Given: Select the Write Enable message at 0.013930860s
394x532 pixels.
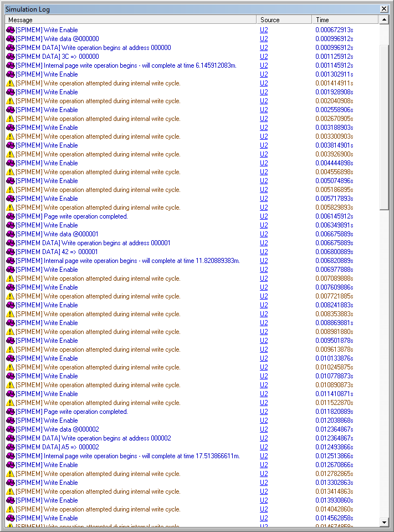Looking at the screenshot, I should pyautogui.click(x=47, y=500).
